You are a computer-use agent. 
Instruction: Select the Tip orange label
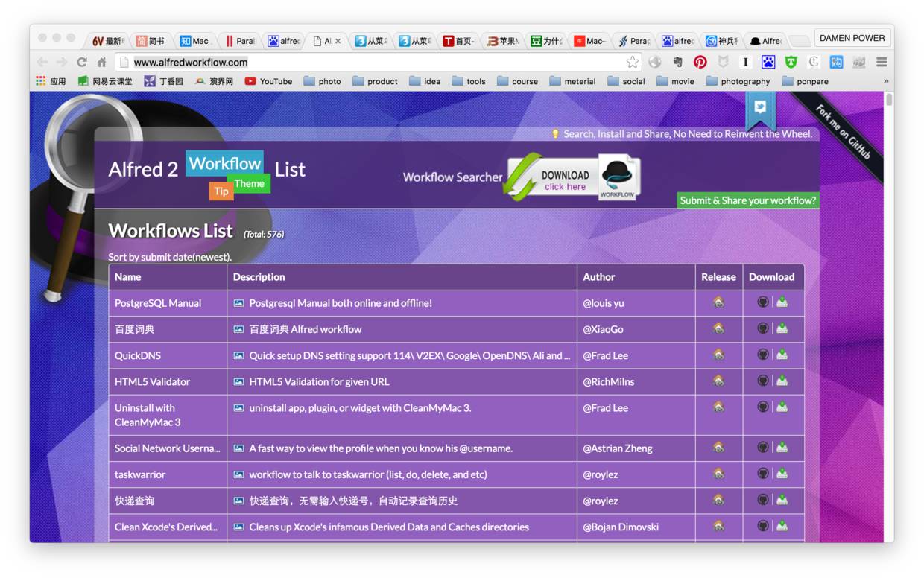point(221,191)
